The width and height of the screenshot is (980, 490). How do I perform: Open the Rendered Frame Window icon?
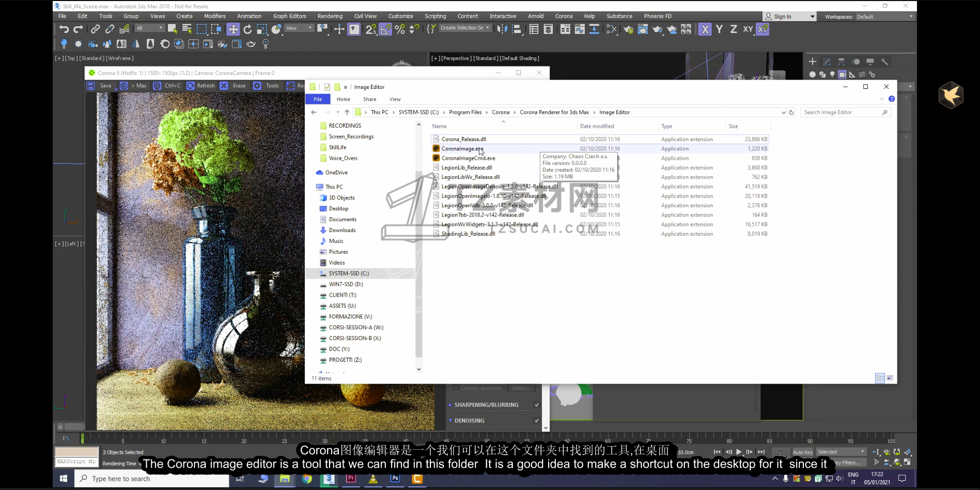point(643,29)
